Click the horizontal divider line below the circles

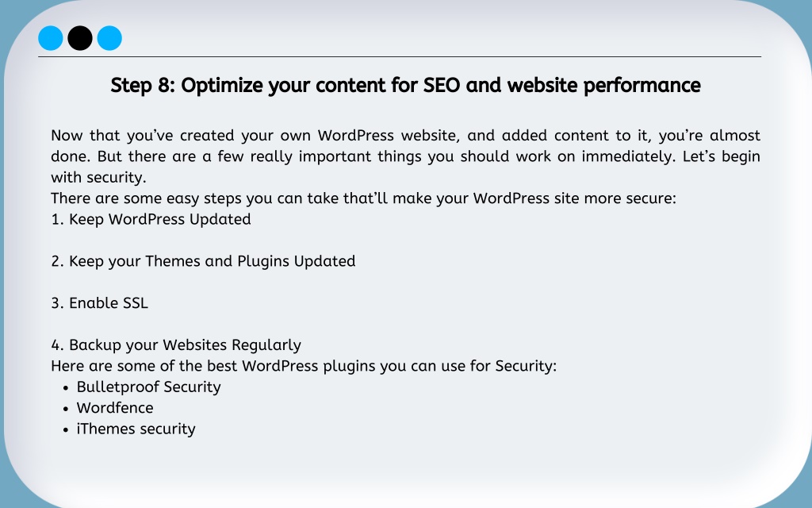click(400, 56)
